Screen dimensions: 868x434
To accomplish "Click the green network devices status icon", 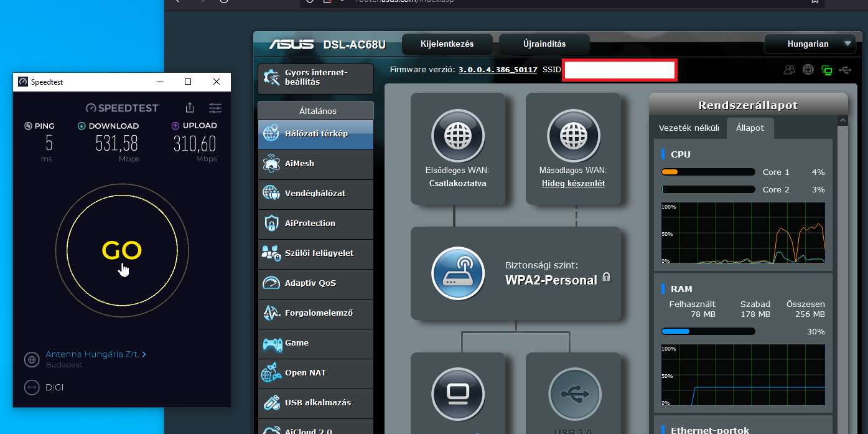I will [827, 70].
